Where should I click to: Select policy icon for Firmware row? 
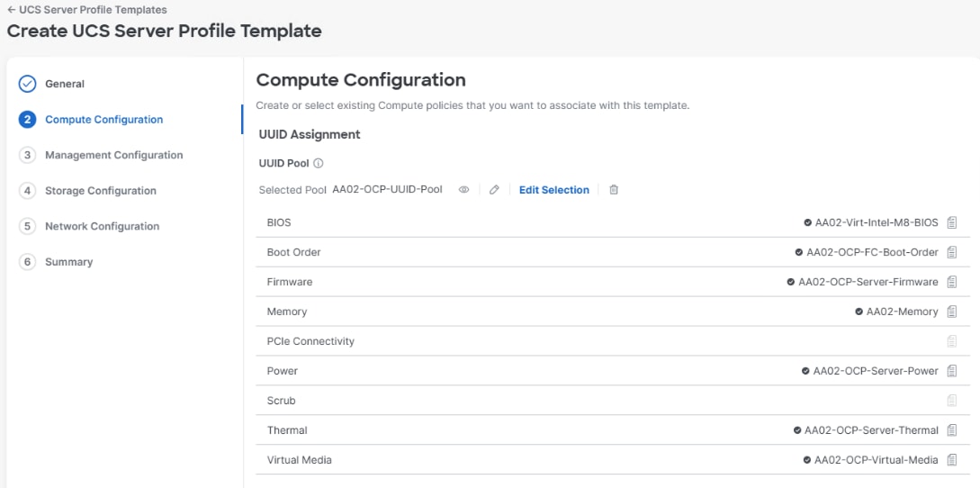point(952,282)
